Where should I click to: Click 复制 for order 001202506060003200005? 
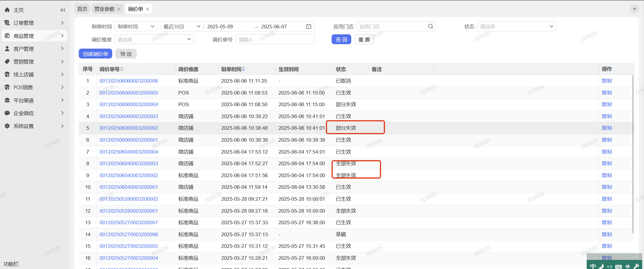[x=607, y=93]
